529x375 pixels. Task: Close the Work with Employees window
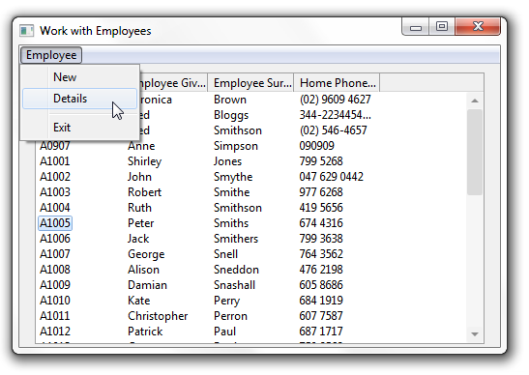point(478,26)
